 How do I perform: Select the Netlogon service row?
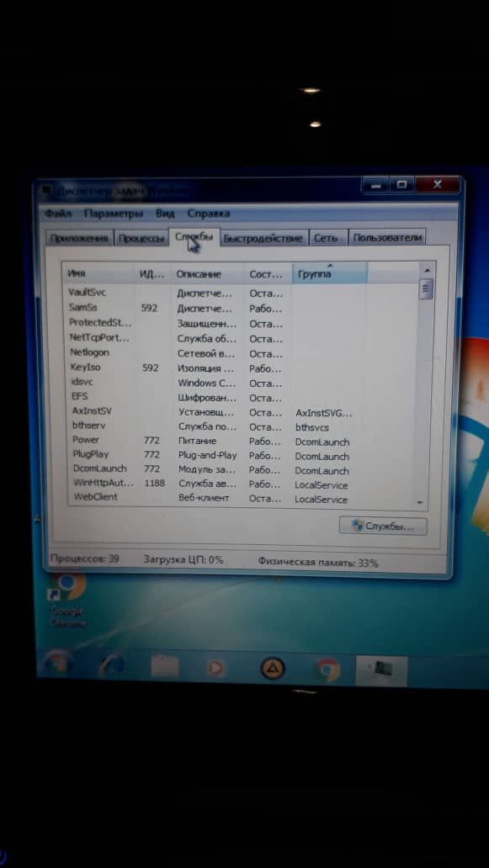pos(241,352)
